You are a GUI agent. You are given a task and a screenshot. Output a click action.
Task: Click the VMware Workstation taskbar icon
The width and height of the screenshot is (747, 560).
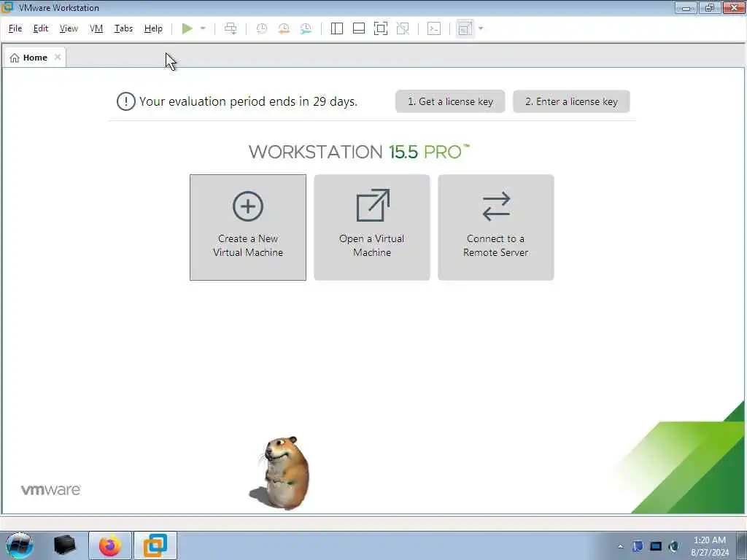[x=155, y=545]
